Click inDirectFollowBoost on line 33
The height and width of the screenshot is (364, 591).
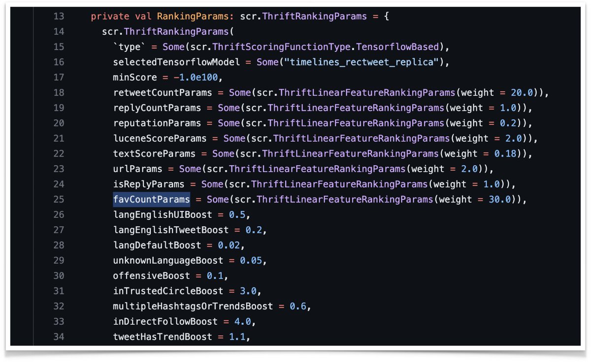pos(165,321)
